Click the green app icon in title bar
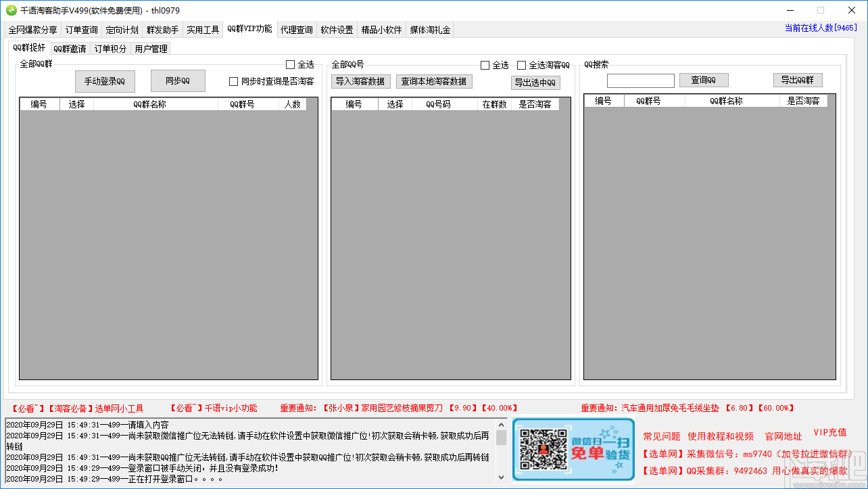The width and height of the screenshot is (868, 489). (x=11, y=10)
